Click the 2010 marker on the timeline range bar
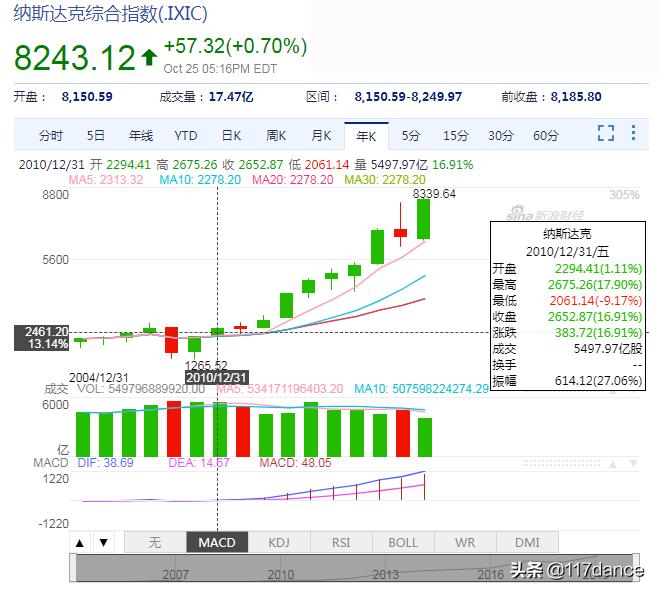 (x=281, y=574)
